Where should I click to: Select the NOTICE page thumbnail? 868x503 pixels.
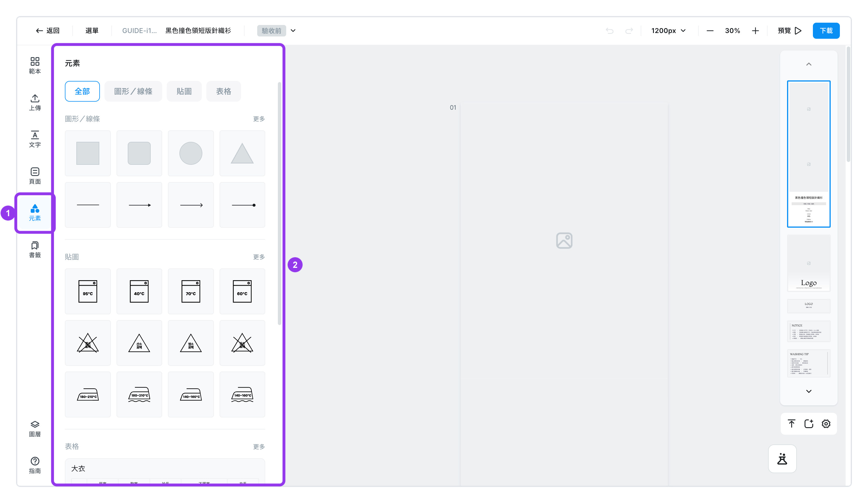coord(809,331)
